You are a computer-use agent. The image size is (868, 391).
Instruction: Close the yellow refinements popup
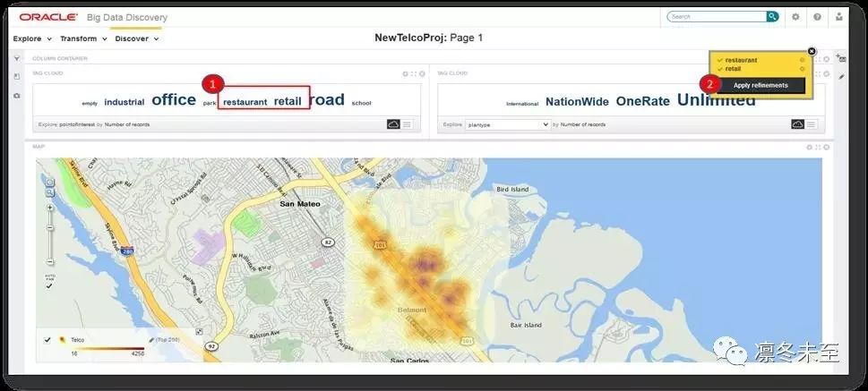812,51
